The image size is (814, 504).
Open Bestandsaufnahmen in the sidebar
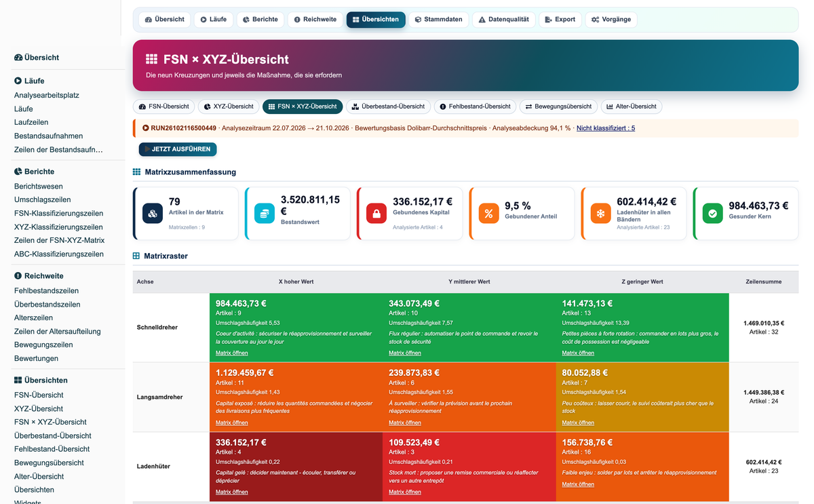tap(49, 136)
